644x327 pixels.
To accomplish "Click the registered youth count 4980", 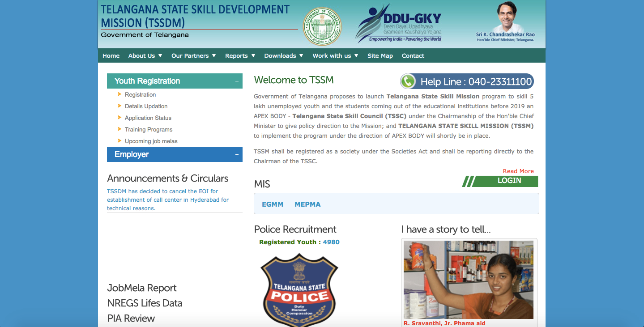I will click(331, 242).
